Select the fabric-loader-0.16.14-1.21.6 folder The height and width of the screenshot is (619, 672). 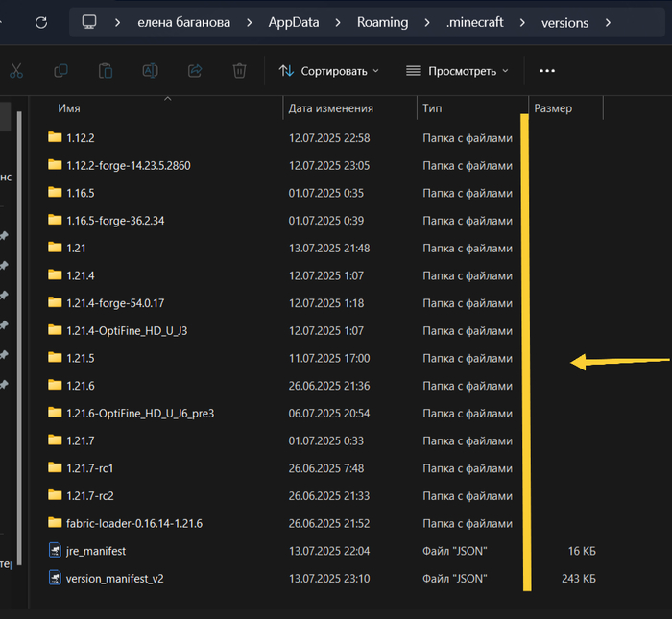[133, 523]
